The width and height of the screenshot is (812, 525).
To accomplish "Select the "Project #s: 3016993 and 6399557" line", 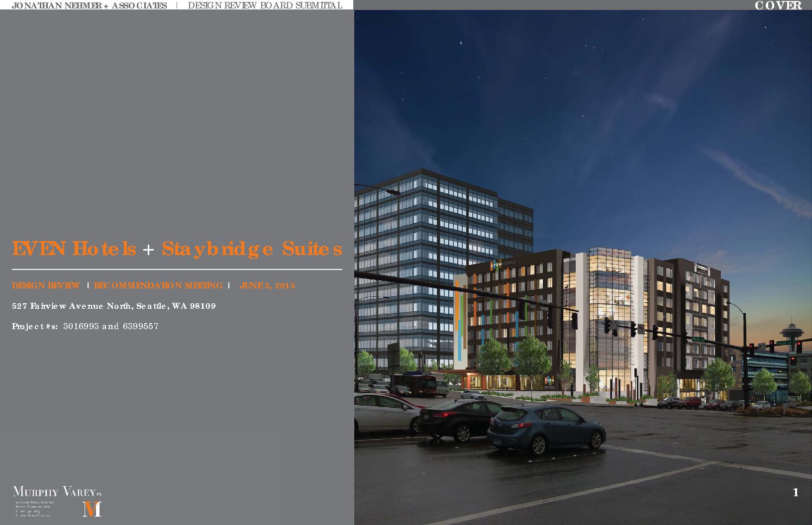I will click(85, 326).
